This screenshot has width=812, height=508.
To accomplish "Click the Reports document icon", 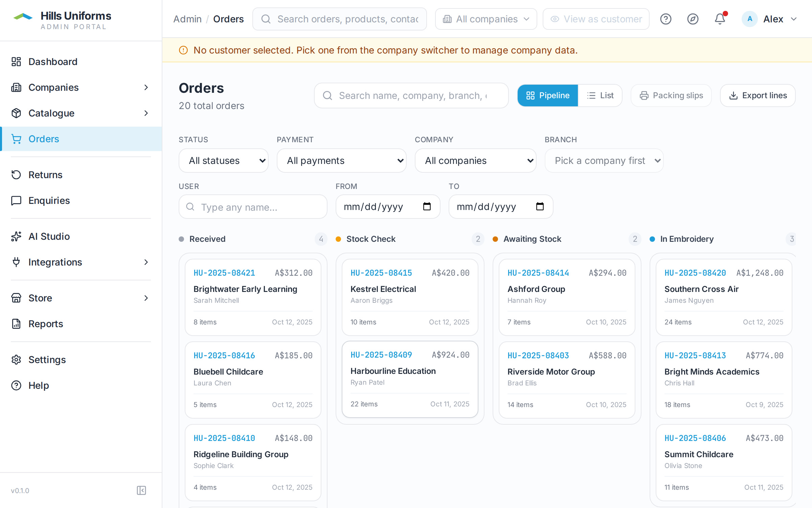I will point(16,324).
